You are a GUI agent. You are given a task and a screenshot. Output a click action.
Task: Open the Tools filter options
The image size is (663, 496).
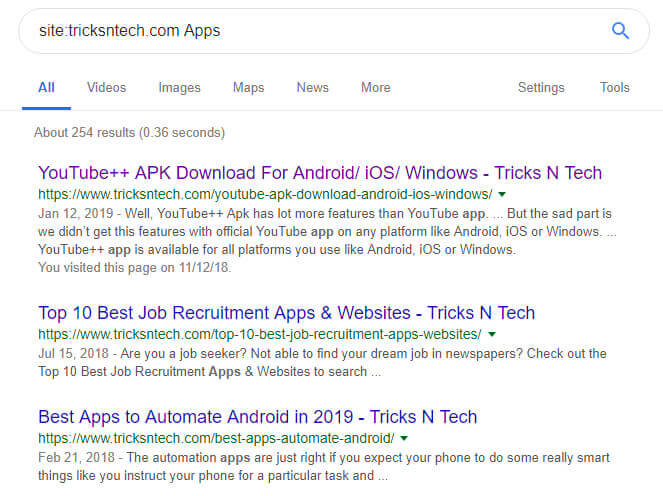[x=614, y=88]
